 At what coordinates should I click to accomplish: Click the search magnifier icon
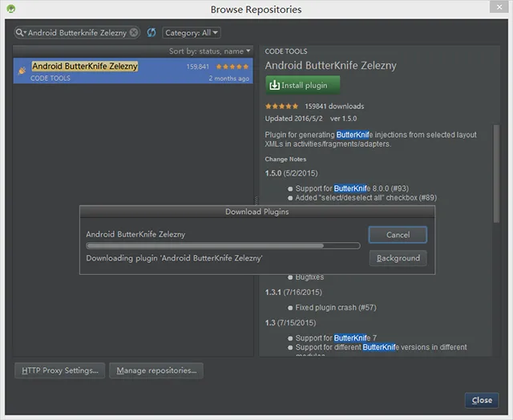pyautogui.click(x=19, y=32)
